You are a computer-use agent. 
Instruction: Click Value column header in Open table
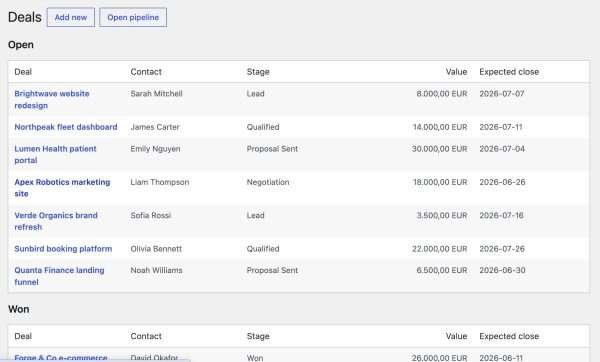[457, 72]
